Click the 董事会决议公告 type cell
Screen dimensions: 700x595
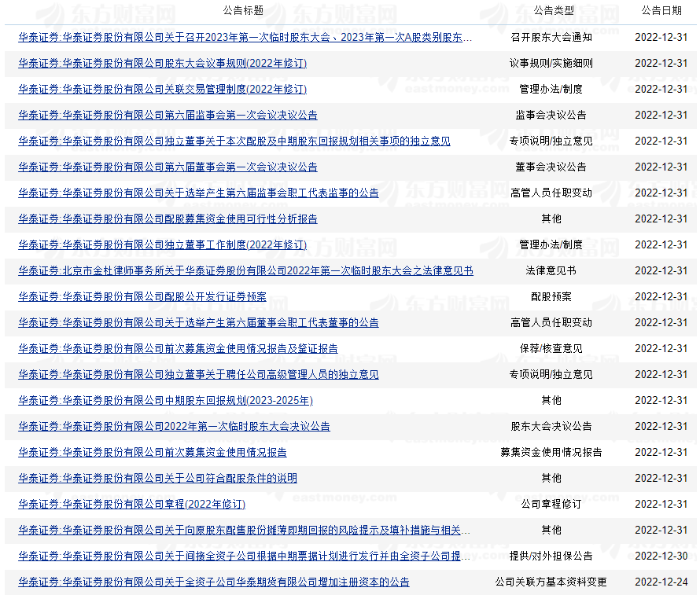tap(551, 167)
